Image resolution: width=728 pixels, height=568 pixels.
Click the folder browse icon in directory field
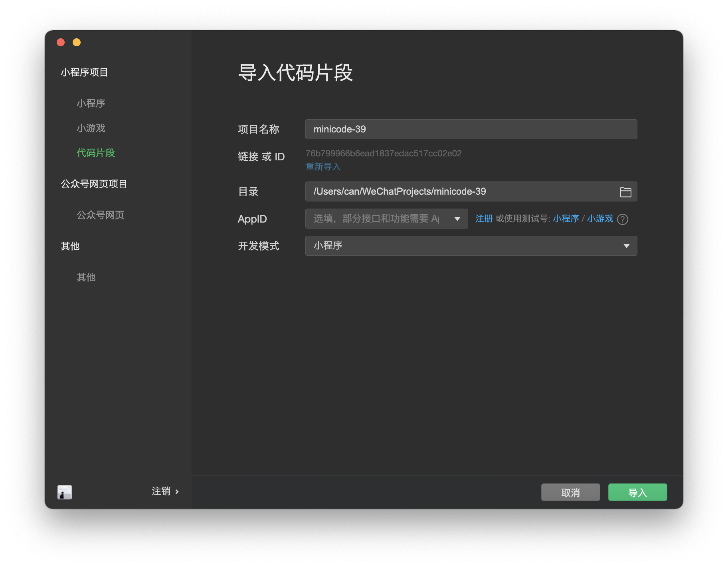[x=625, y=192]
